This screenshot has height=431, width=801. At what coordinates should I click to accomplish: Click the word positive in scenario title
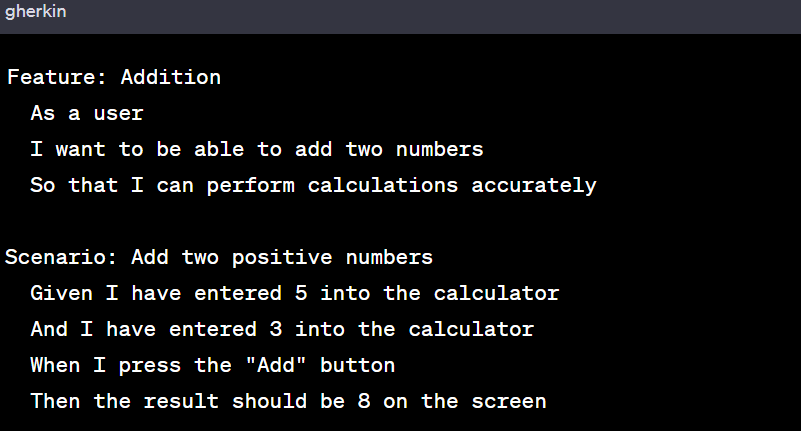(x=282, y=258)
